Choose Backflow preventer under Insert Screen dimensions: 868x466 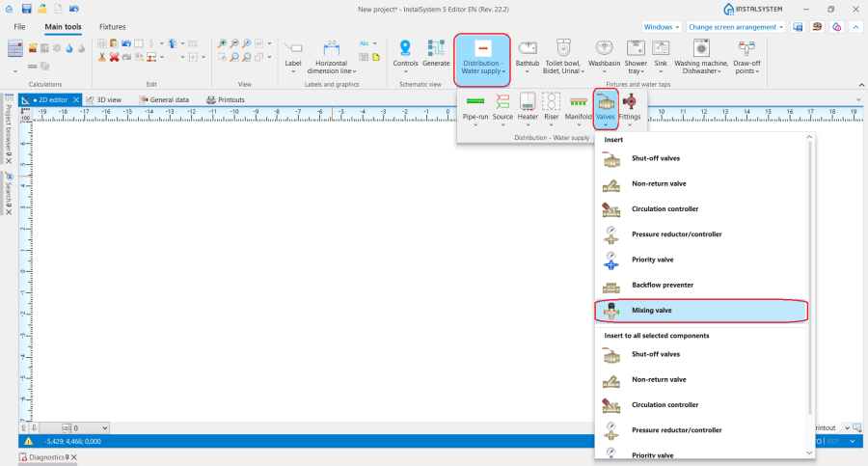pyautogui.click(x=701, y=286)
